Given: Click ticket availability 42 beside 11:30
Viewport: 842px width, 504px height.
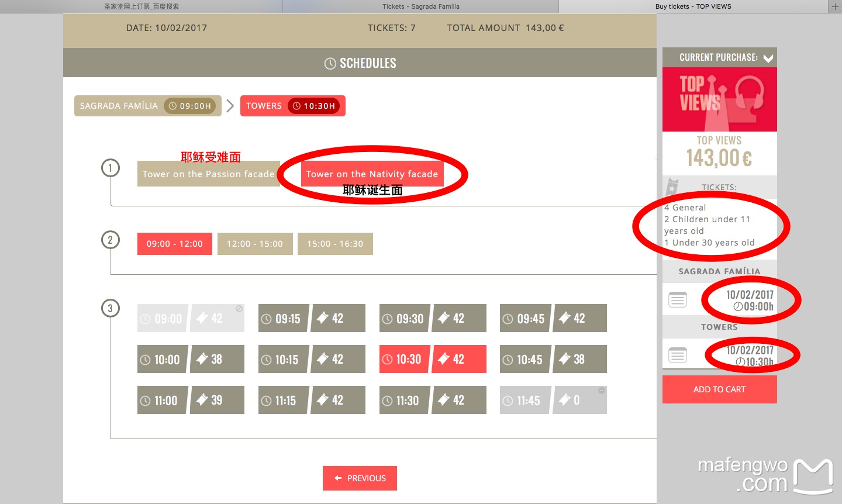Looking at the screenshot, I should pos(459,400).
